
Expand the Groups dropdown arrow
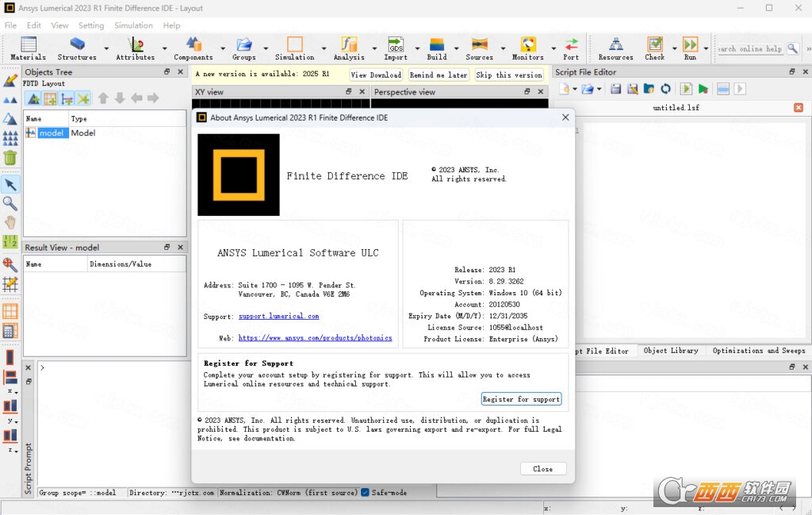coord(266,48)
